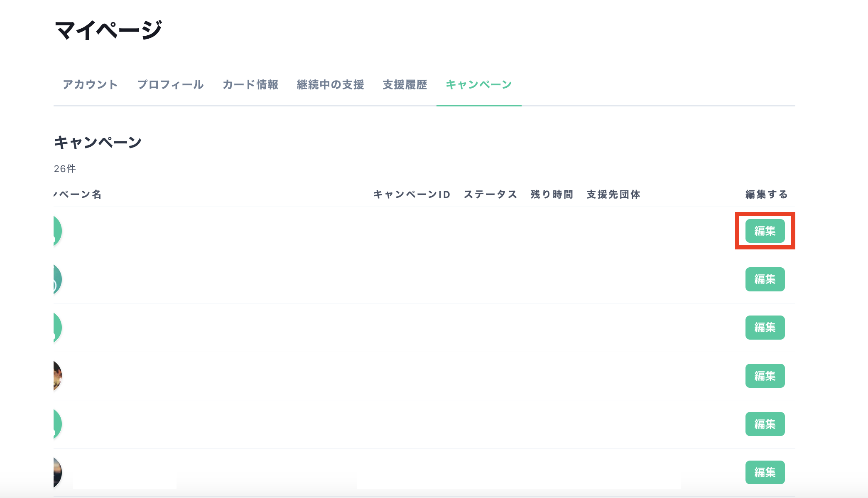The image size is (868, 498).
Task: Switch to the アカウント tab
Action: coord(91,84)
